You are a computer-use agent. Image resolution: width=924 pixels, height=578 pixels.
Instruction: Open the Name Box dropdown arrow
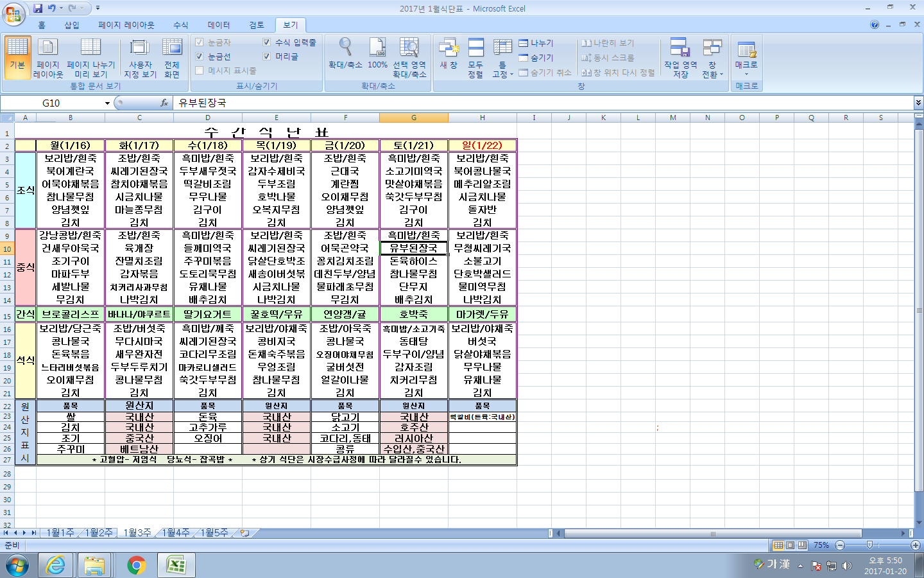(107, 103)
